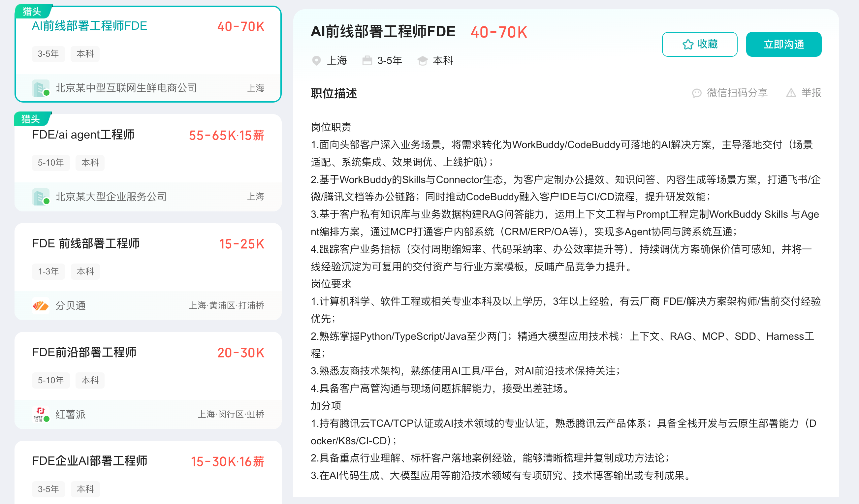Click 上海 on the 北京某大型企业服务公司 row

[x=256, y=197]
